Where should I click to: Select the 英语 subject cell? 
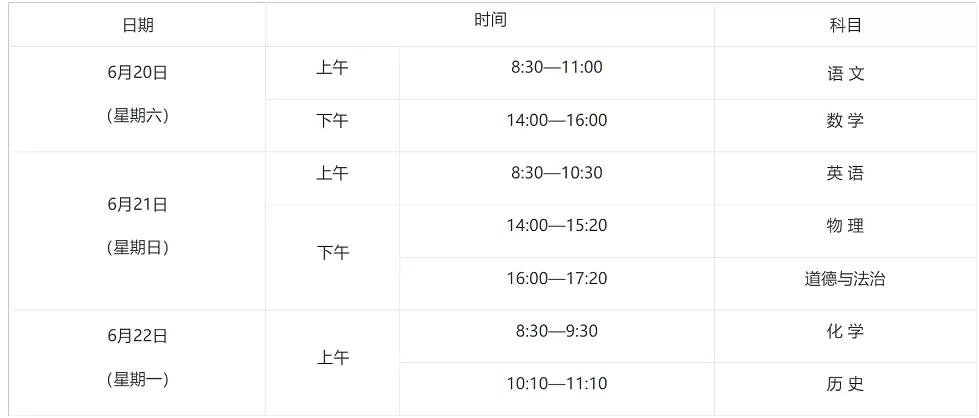pyautogui.click(x=845, y=173)
